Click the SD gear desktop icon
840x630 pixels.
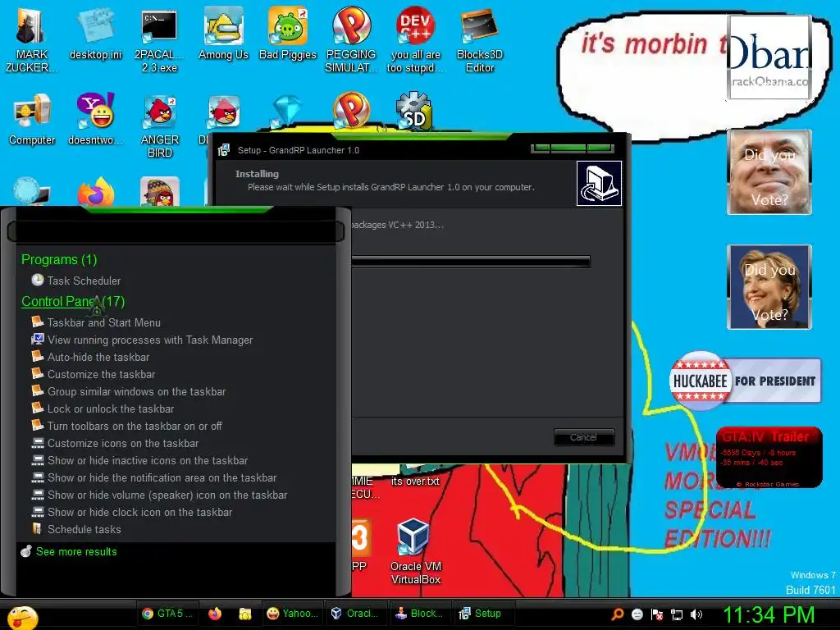coord(414,112)
